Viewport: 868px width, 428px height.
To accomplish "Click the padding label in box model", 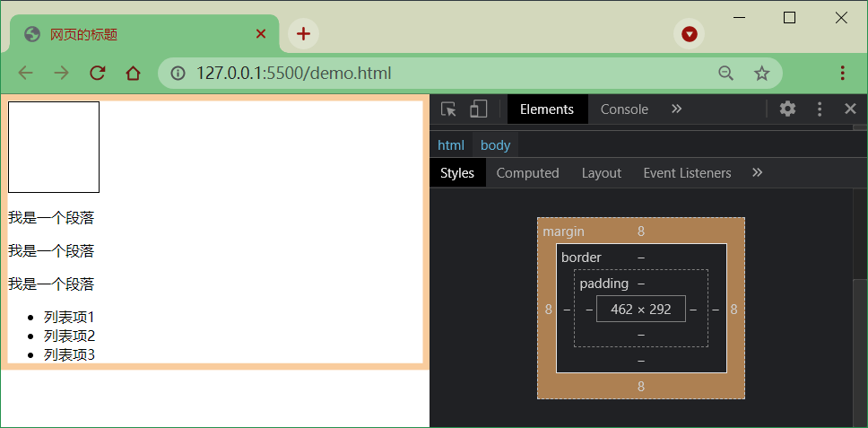I will [x=604, y=284].
